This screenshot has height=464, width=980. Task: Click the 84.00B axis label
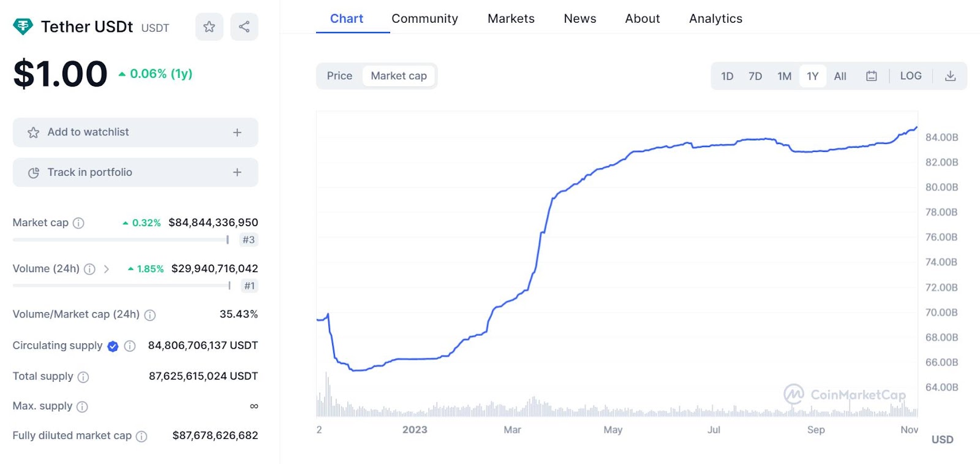click(941, 137)
